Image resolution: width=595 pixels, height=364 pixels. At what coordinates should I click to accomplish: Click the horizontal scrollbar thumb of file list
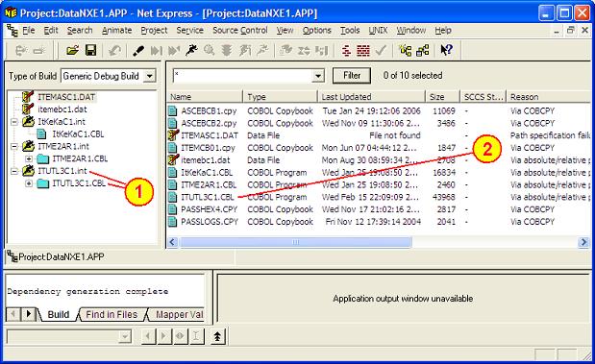coord(295,242)
